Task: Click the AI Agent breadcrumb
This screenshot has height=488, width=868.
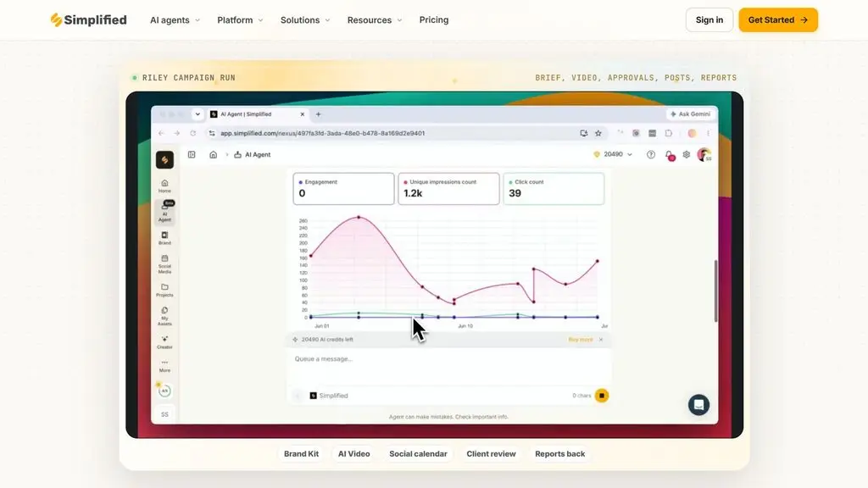Action: (x=253, y=155)
